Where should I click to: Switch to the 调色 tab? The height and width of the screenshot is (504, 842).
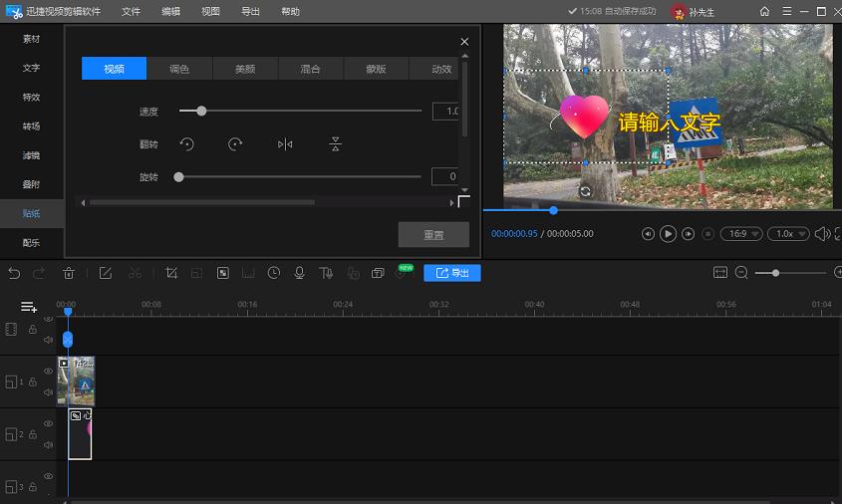[x=178, y=69]
